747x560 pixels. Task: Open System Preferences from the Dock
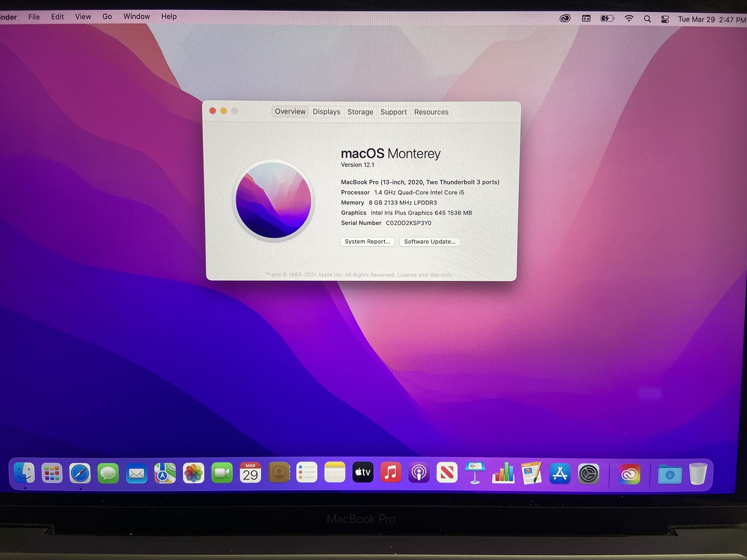[x=588, y=474]
